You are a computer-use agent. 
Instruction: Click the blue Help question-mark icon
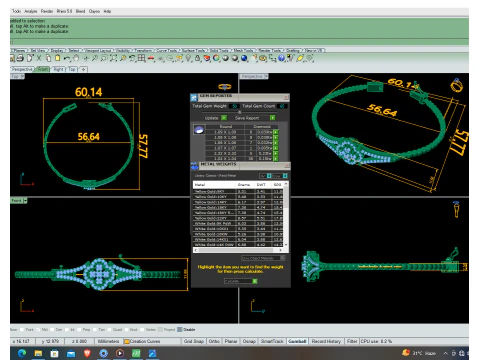pos(281,58)
